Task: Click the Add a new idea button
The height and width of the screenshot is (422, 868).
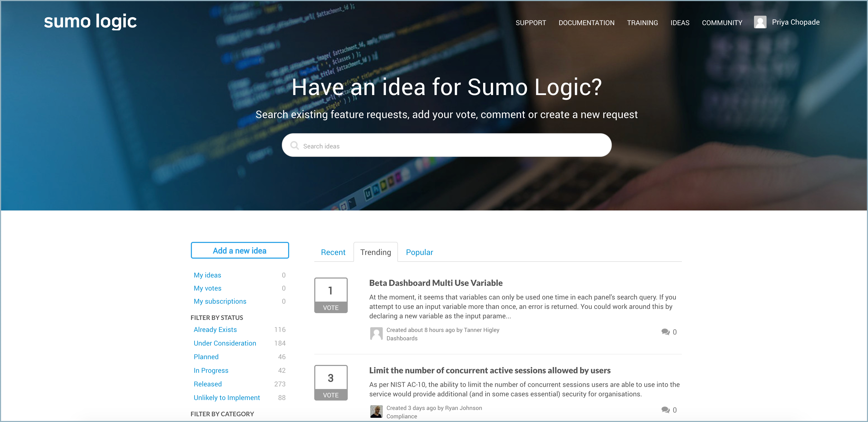Action: click(x=240, y=250)
